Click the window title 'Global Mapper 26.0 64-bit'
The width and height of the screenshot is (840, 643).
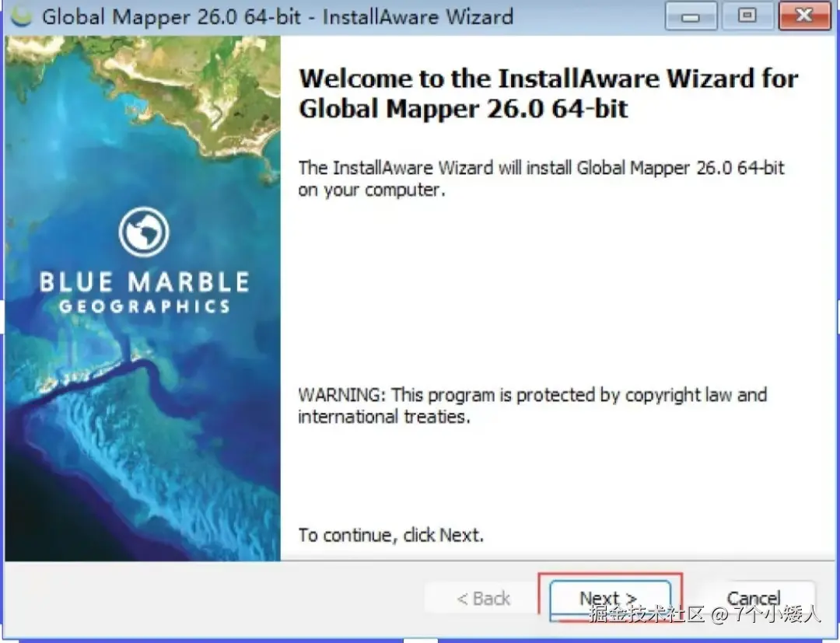point(171,16)
